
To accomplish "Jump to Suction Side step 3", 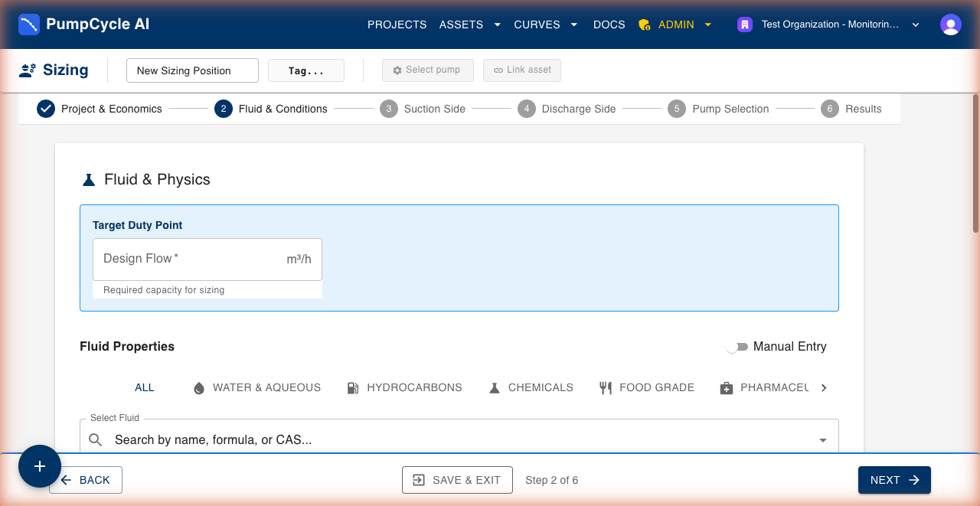I will [x=423, y=109].
